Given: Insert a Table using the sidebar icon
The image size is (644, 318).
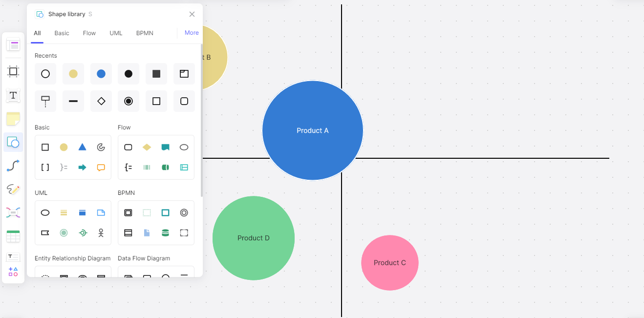Looking at the screenshot, I should (13, 236).
